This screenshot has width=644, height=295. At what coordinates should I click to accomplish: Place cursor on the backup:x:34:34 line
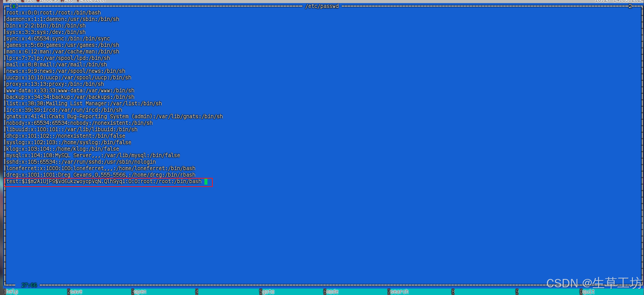[x=70, y=97]
